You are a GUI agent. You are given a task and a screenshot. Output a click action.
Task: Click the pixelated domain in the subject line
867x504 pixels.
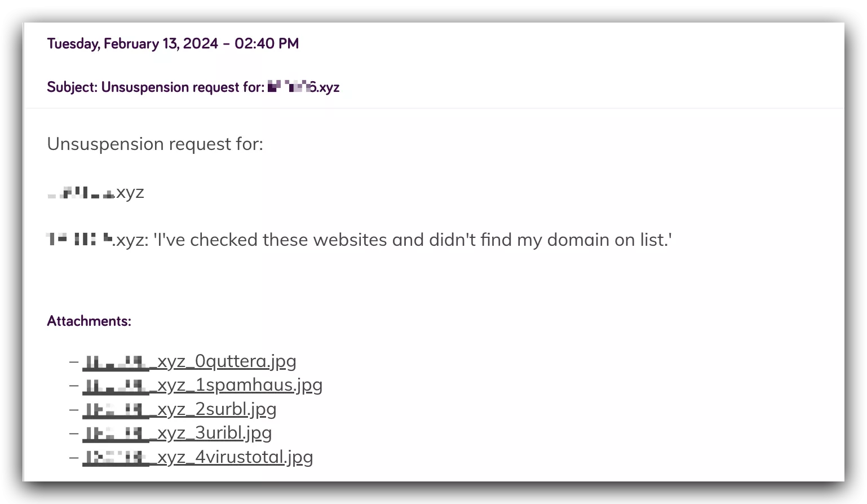303,87
